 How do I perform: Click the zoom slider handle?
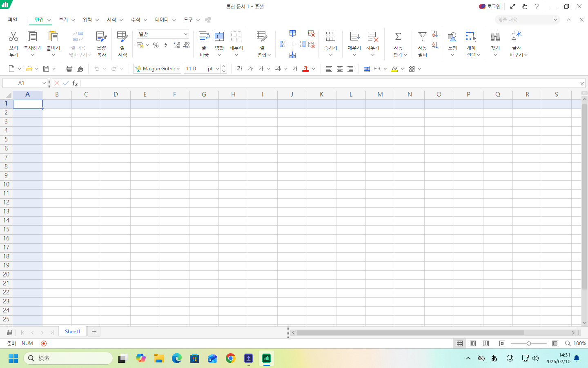[x=529, y=343]
